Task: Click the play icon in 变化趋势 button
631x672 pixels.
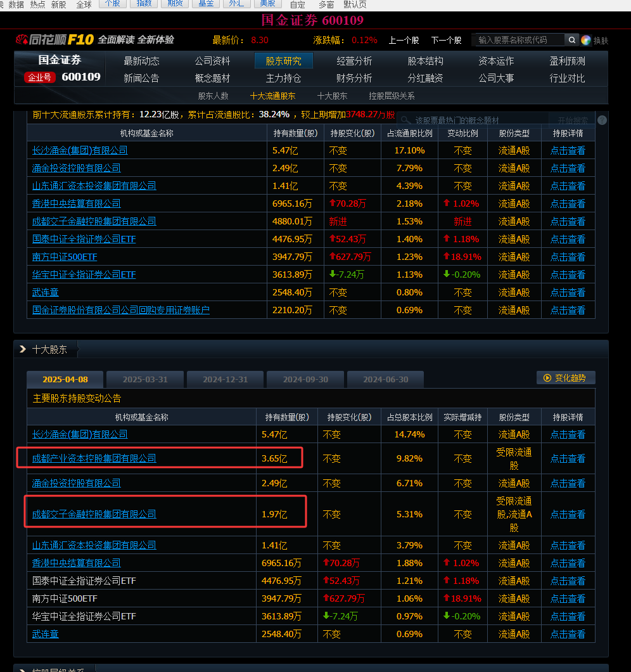Action: (547, 378)
